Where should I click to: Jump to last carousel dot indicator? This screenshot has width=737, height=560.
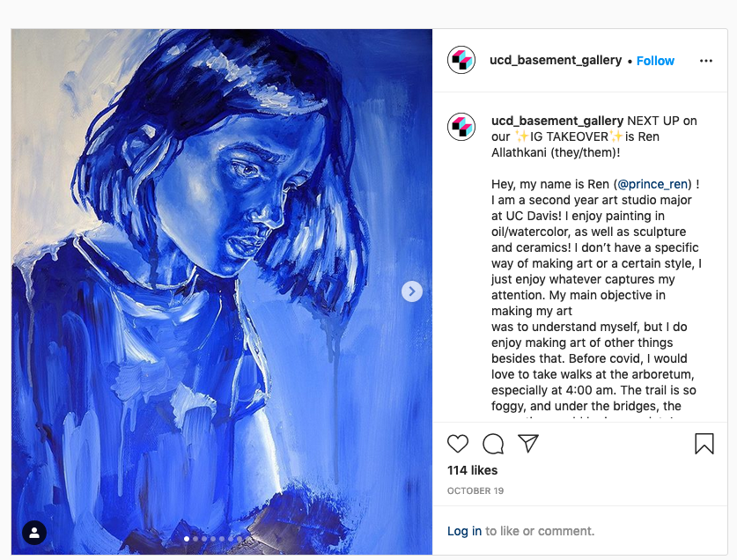pos(249,538)
